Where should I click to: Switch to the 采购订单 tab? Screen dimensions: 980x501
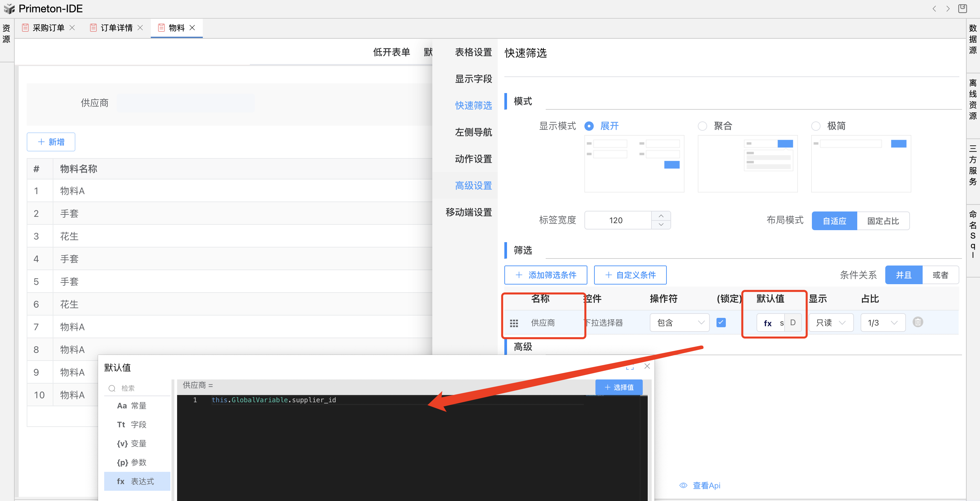48,28
